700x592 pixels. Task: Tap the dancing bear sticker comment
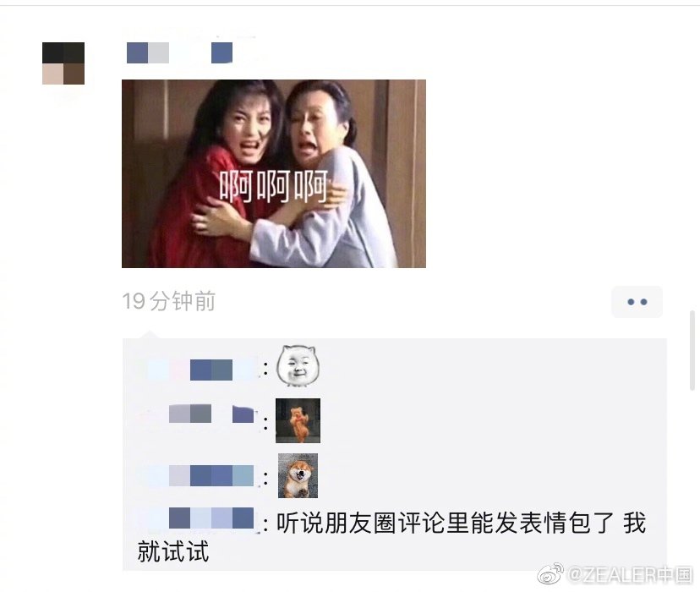(x=298, y=420)
